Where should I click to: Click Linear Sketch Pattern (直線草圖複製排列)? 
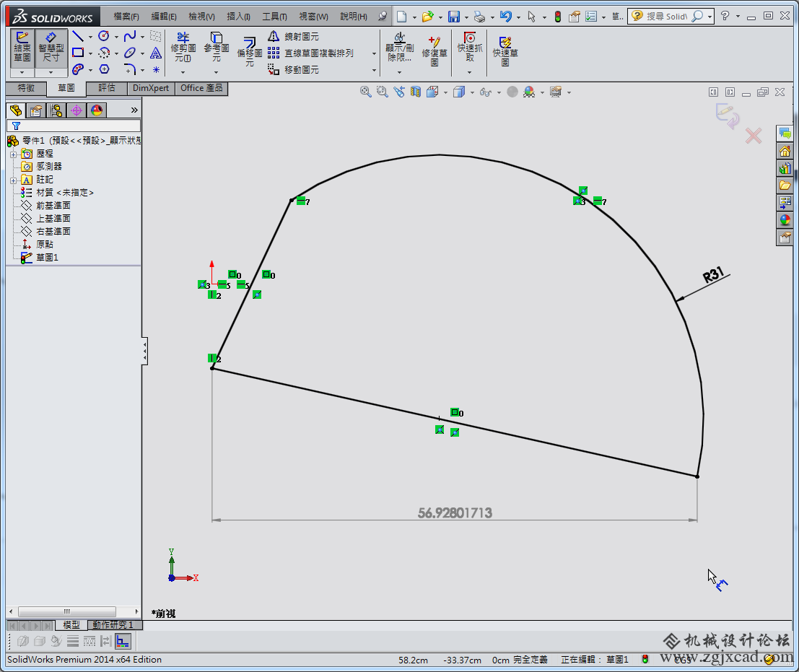tap(310, 53)
